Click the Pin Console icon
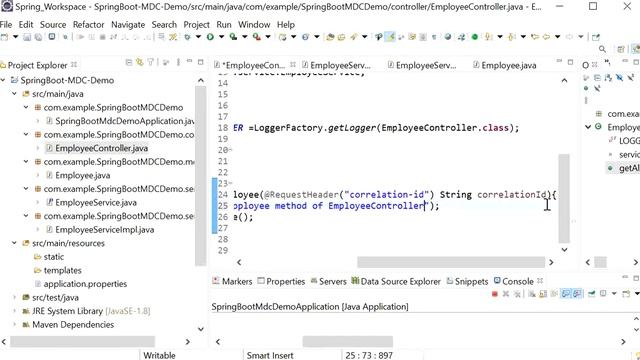640x360 pixels. point(591,294)
